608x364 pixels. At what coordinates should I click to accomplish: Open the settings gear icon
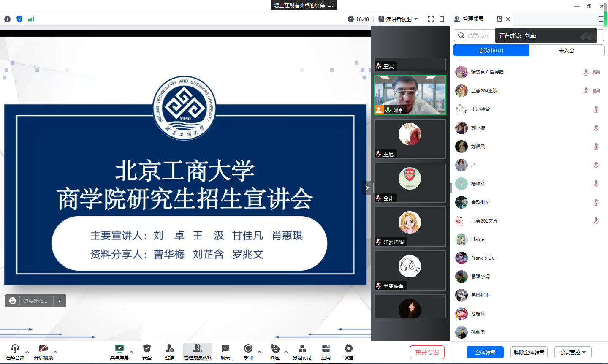click(349, 349)
